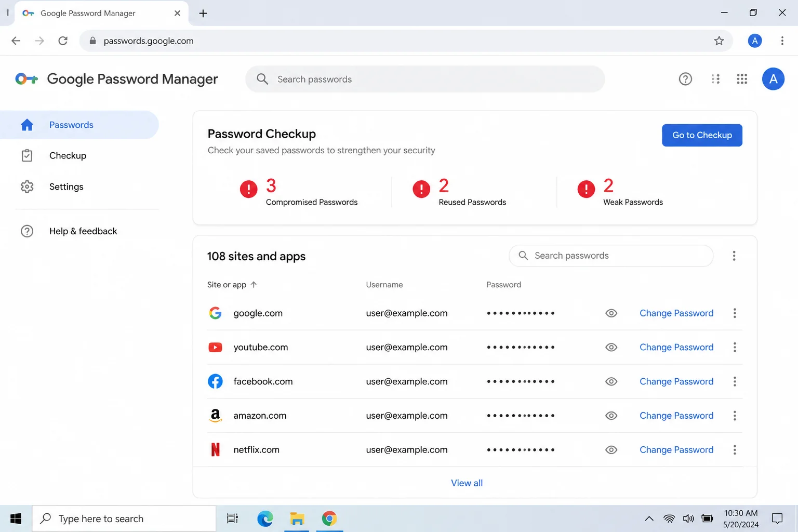The width and height of the screenshot is (798, 532).
Task: Click the address bar URL passwords.google.com
Action: 149,41
